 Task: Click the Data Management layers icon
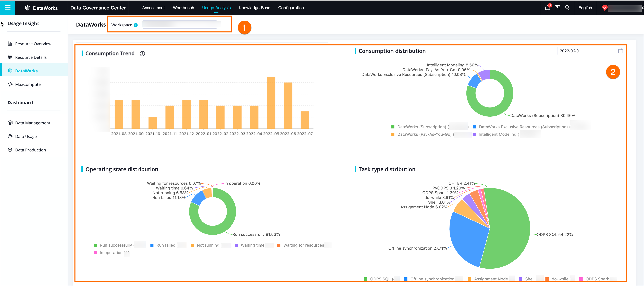tap(10, 123)
